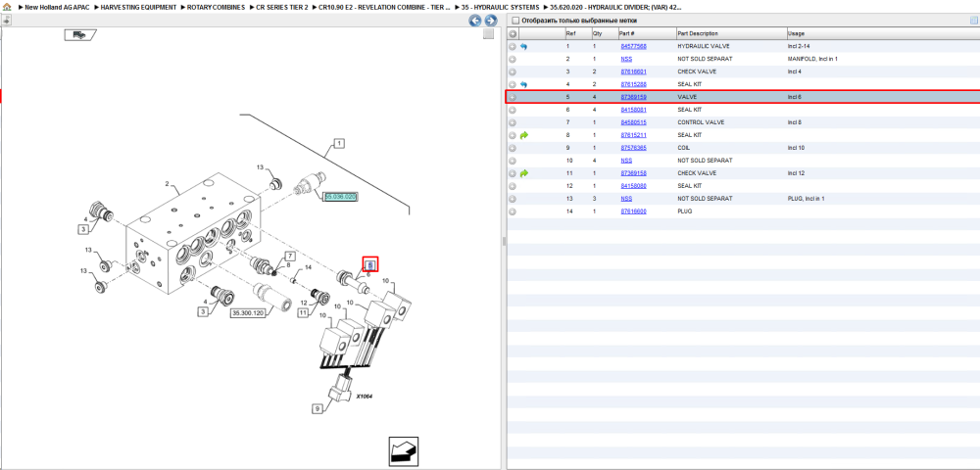Add ref 3 CHECK VALVE using its plus icon
The image size is (980, 470).
pyautogui.click(x=513, y=71)
